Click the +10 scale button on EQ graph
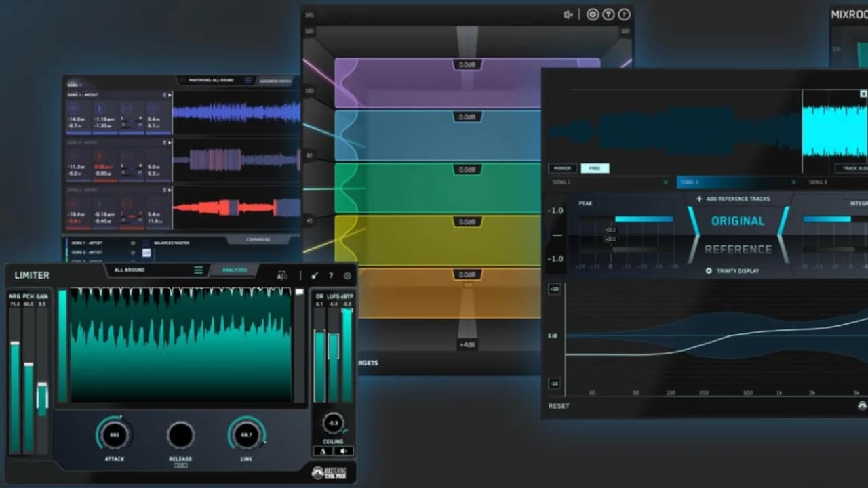 tap(554, 289)
